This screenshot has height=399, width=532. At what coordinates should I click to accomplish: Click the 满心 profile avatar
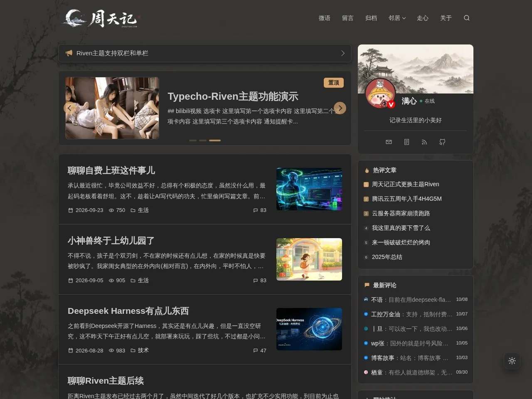380,93
